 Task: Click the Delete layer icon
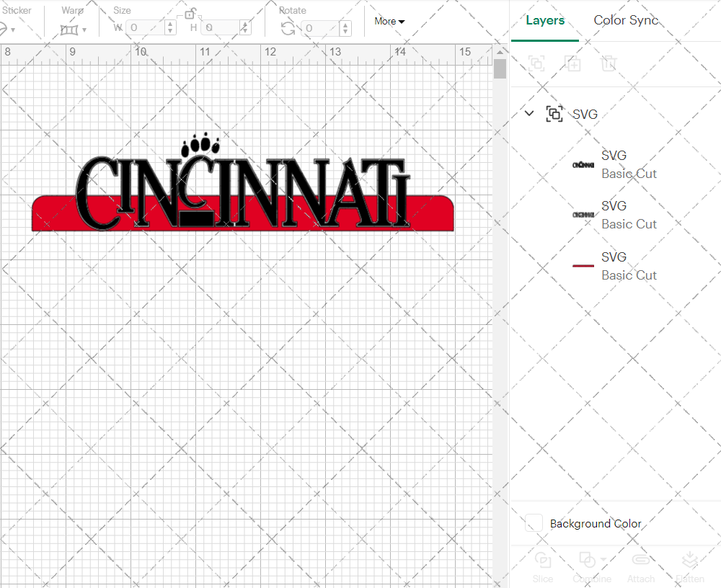coord(609,64)
